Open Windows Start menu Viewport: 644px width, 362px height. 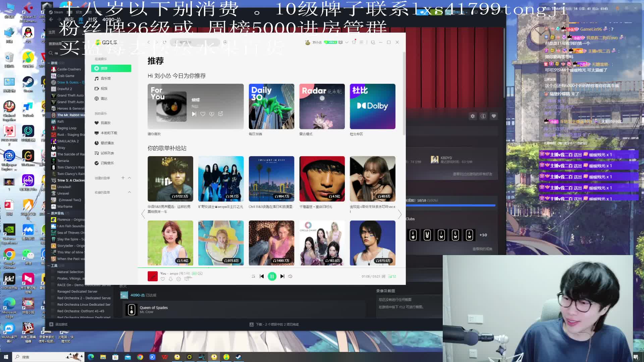pos(6,357)
